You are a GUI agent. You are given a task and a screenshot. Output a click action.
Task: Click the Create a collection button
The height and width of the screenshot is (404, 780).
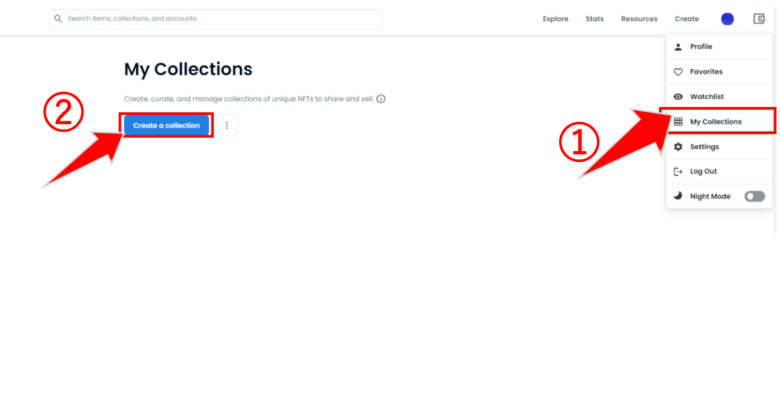click(166, 125)
